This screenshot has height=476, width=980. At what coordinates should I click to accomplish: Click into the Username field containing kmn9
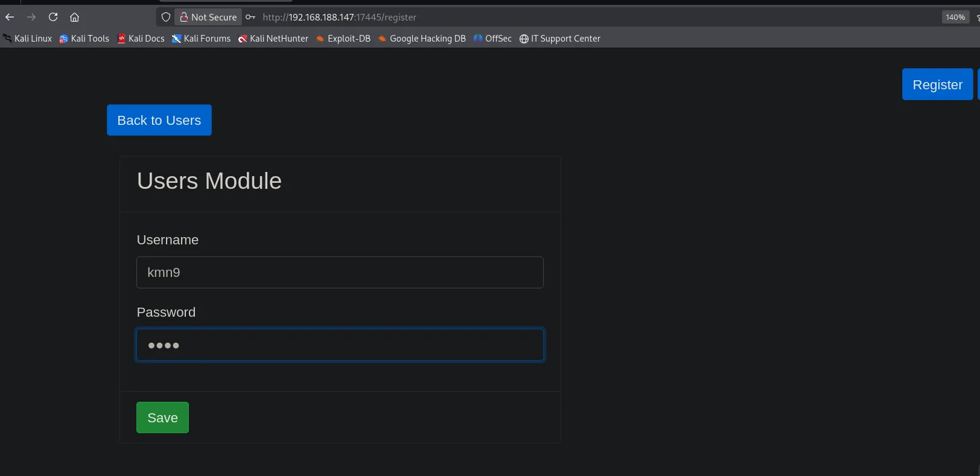click(340, 273)
